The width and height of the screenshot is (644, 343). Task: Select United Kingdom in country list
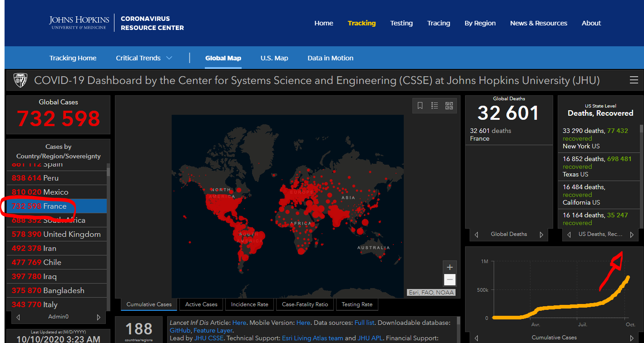point(57,234)
